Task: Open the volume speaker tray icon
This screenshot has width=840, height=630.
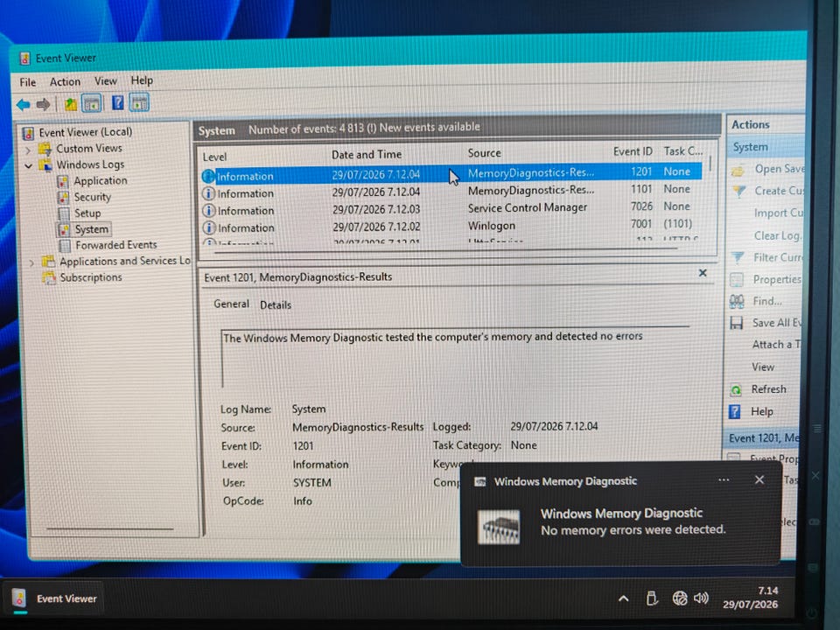Action: click(701, 598)
